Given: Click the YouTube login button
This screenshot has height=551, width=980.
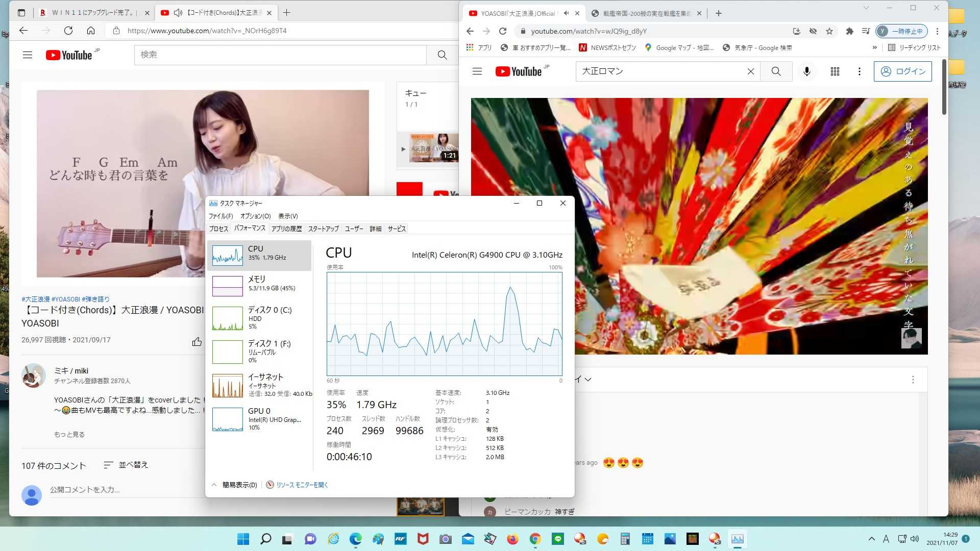Looking at the screenshot, I should [x=902, y=71].
